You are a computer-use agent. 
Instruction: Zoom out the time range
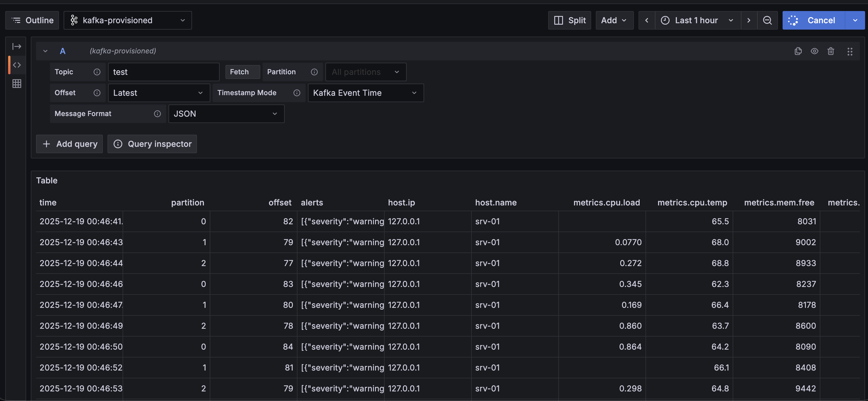767,20
